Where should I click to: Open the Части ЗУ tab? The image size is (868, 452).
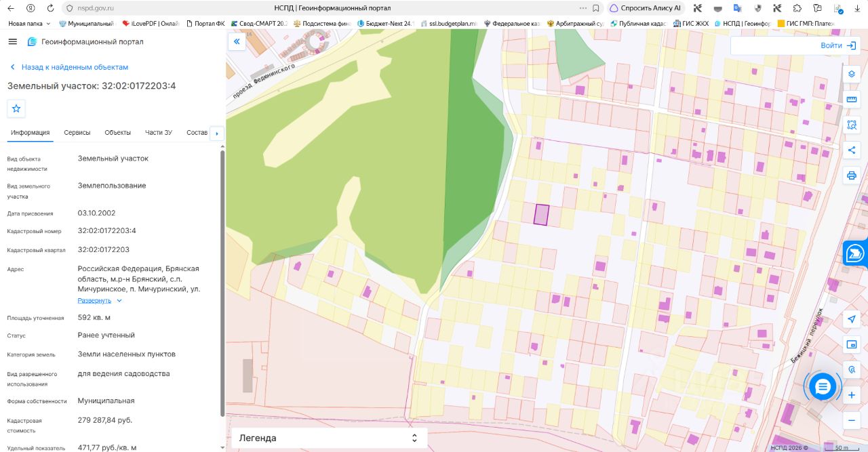tap(159, 132)
